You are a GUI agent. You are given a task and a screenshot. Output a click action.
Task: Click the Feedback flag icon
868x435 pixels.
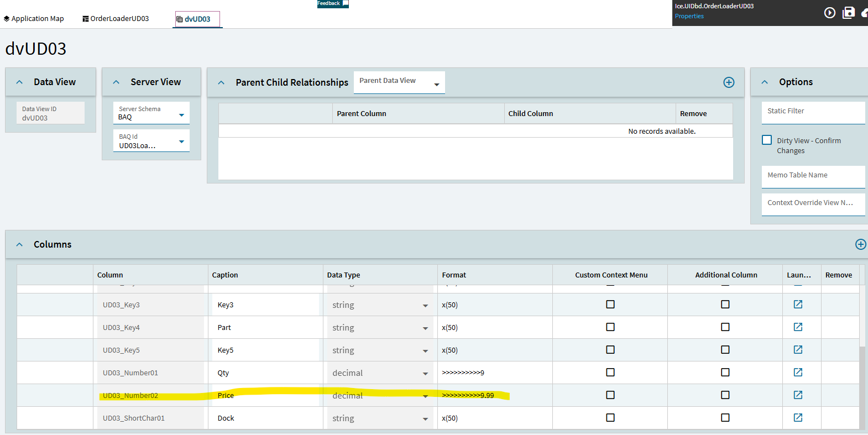(x=346, y=3)
